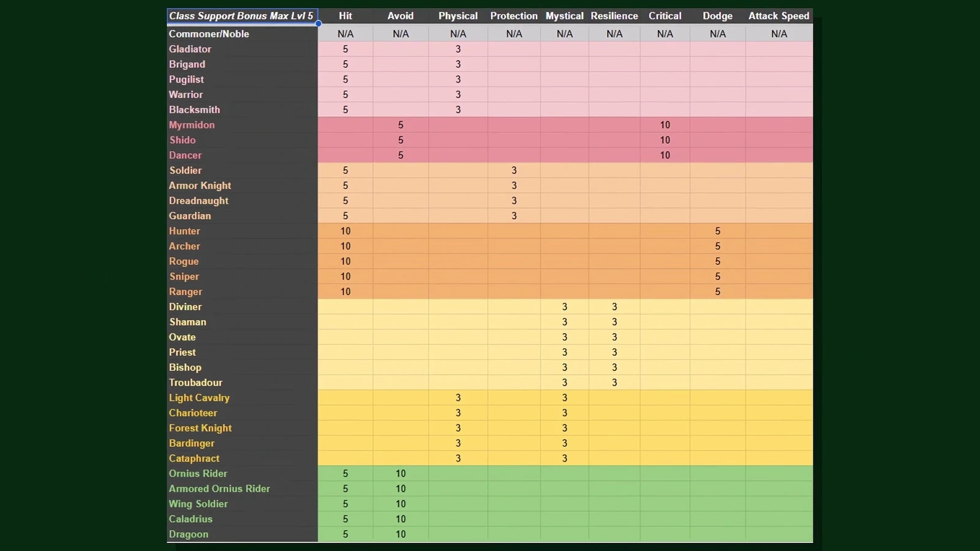Click the Cataphract row label
980x551 pixels.
point(194,459)
